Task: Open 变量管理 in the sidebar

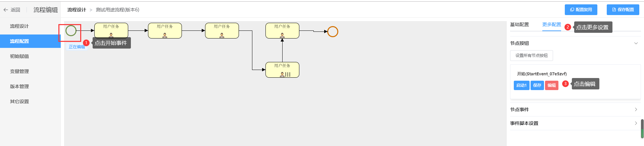Action: [x=19, y=71]
